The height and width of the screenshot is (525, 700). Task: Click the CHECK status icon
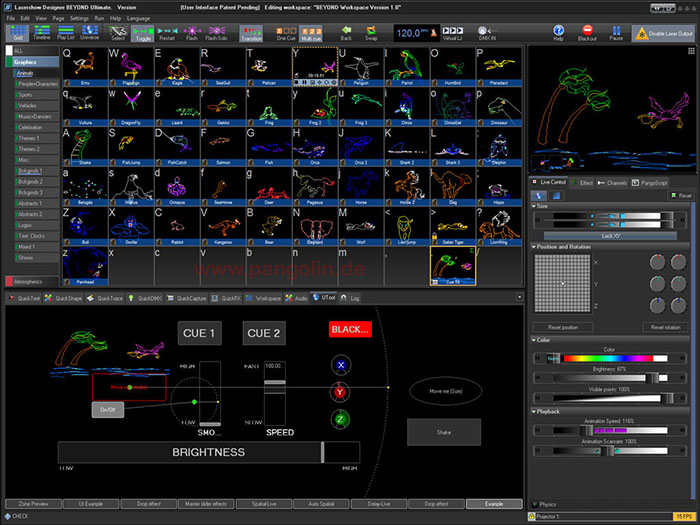coord(8,516)
